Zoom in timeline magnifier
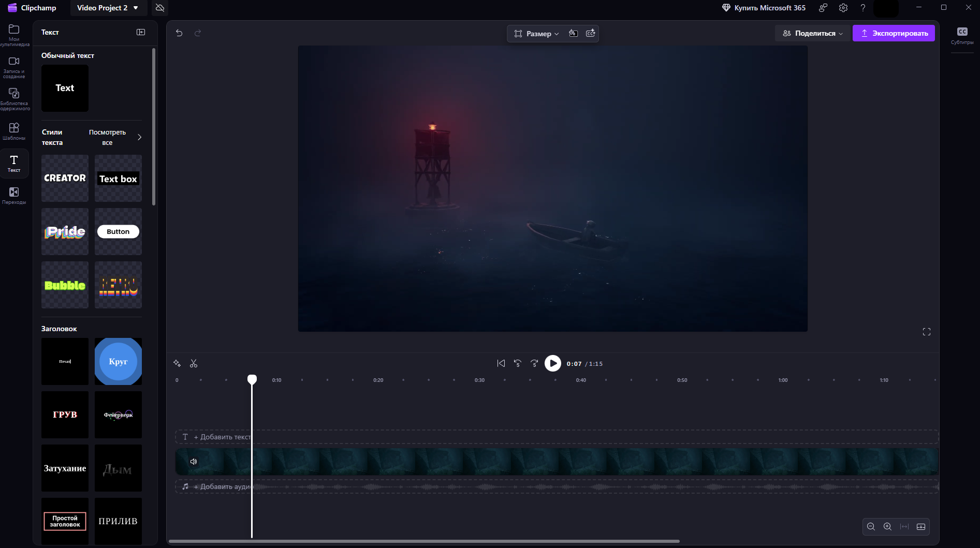The height and width of the screenshot is (548, 980). click(x=887, y=526)
